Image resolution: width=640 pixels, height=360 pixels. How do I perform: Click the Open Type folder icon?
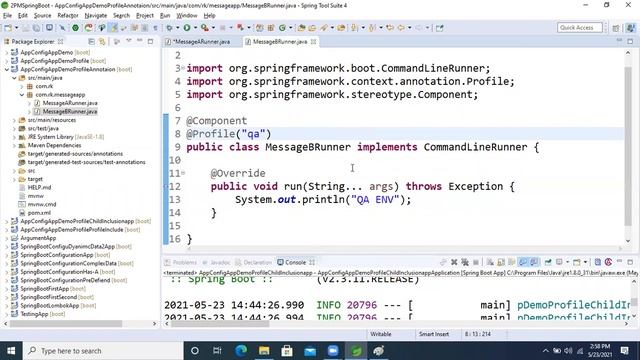click(302, 28)
